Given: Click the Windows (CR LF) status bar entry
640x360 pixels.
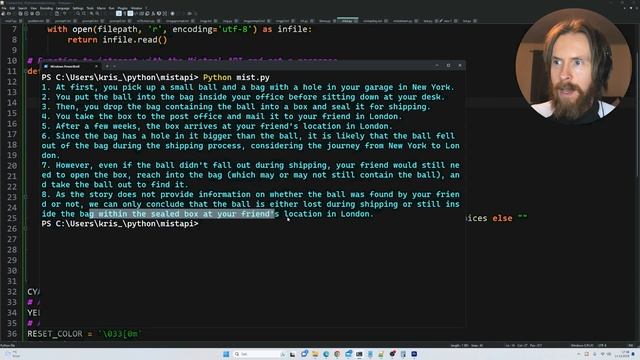Looking at the screenshot, I should [582, 345].
